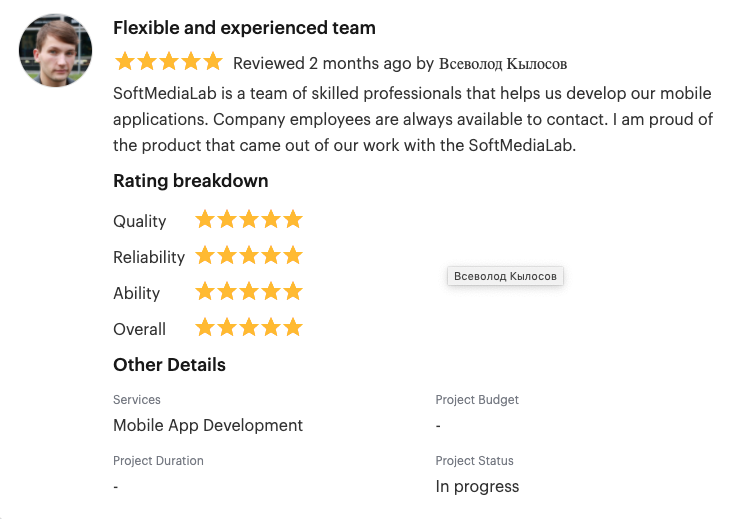The height and width of the screenshot is (519, 741).
Task: Click the first Ability rating star
Action: (205, 291)
